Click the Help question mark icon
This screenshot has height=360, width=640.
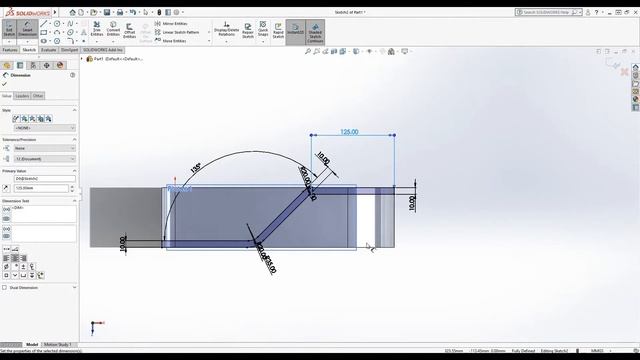click(597, 13)
